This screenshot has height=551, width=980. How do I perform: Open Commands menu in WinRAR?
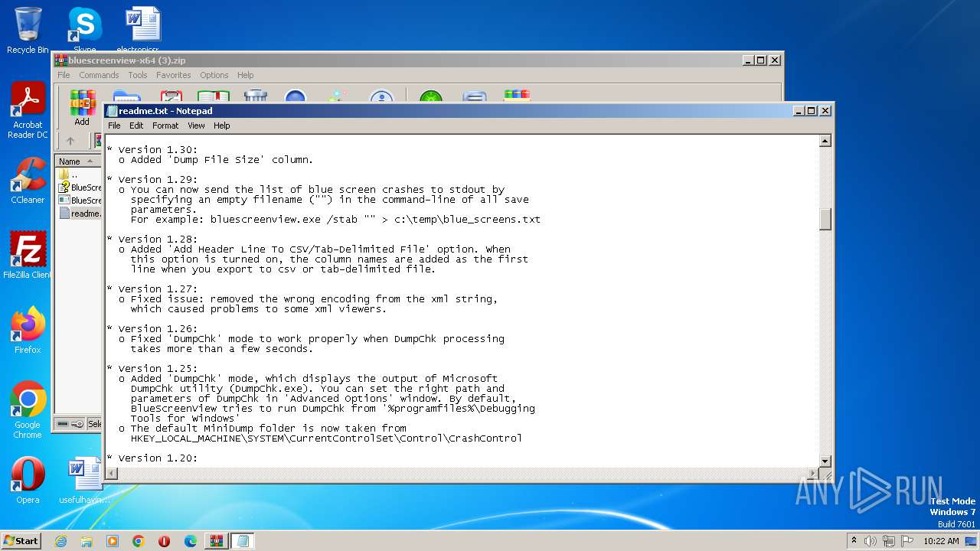[x=99, y=75]
